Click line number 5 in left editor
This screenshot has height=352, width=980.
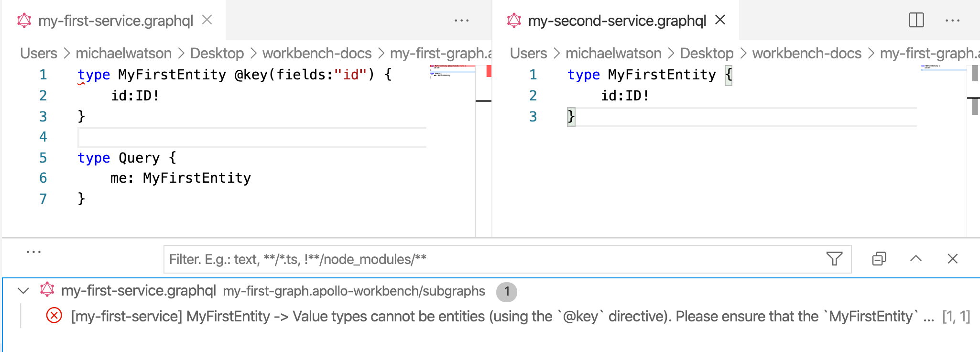click(43, 158)
